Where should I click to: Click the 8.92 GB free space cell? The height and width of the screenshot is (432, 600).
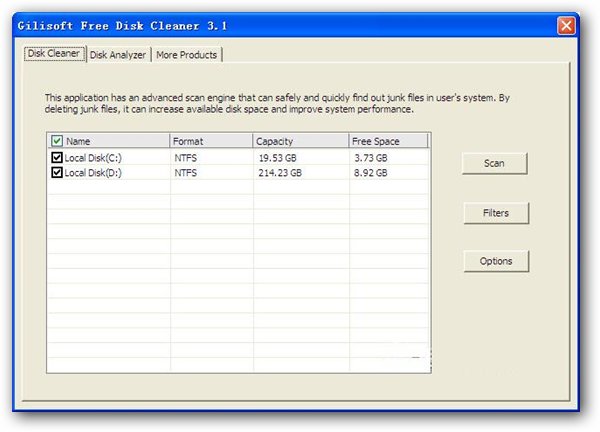tap(370, 173)
